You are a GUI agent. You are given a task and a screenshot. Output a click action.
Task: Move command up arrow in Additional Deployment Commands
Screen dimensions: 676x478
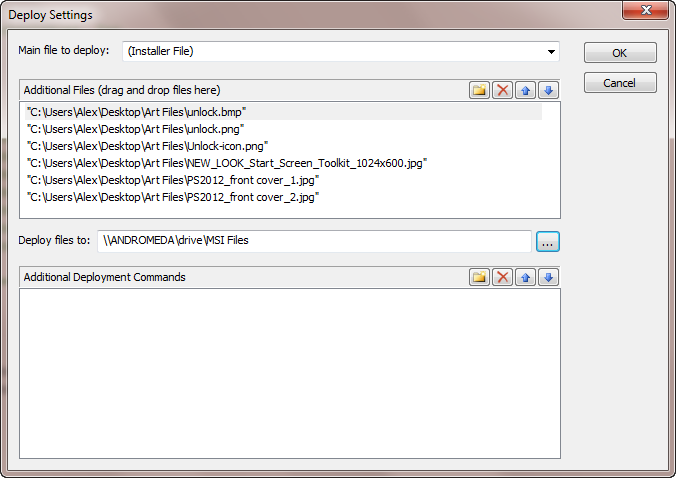click(525, 277)
